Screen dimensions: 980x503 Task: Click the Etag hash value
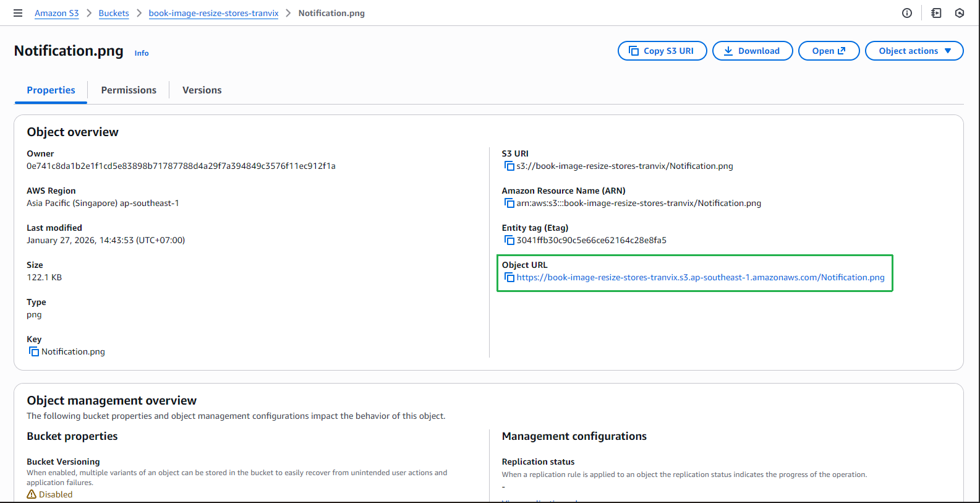point(592,240)
